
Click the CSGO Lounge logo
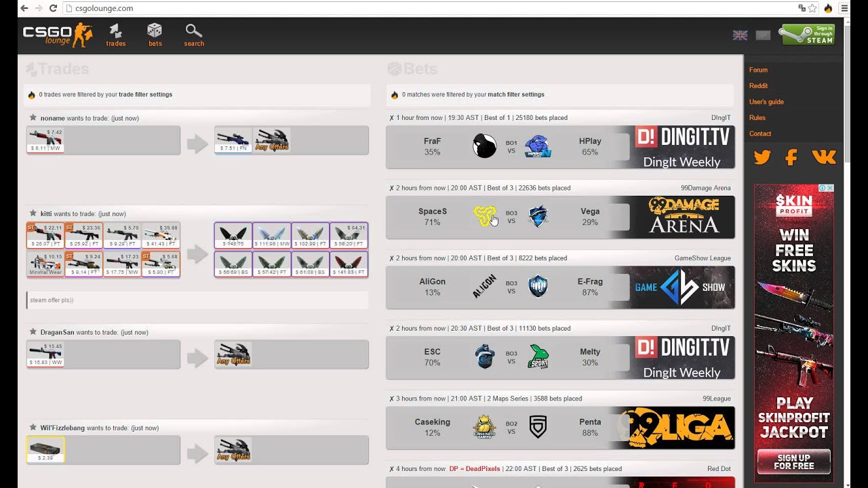point(57,35)
